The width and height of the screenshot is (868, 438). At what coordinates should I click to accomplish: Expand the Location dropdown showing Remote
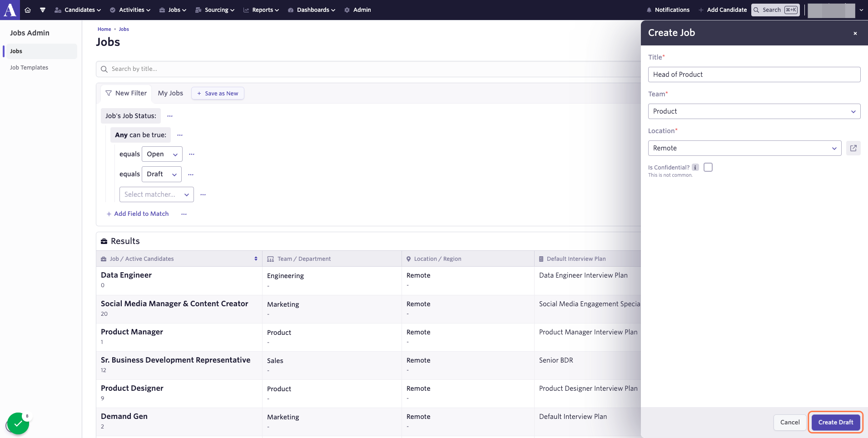point(744,148)
